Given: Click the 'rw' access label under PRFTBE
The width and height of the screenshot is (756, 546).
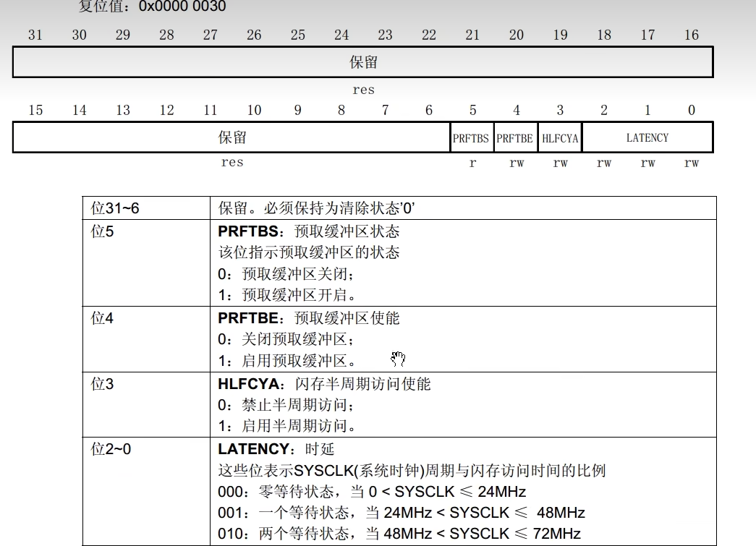Looking at the screenshot, I should [x=517, y=163].
